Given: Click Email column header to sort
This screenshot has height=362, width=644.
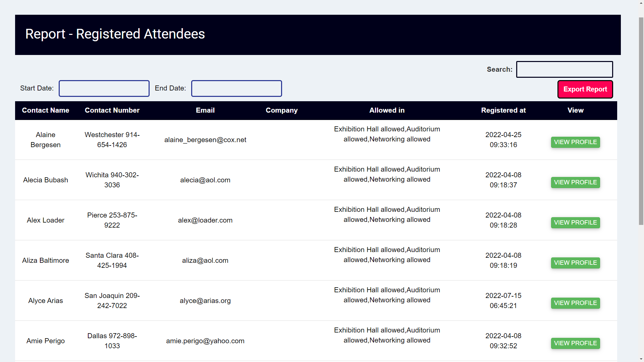Looking at the screenshot, I should coord(205,110).
